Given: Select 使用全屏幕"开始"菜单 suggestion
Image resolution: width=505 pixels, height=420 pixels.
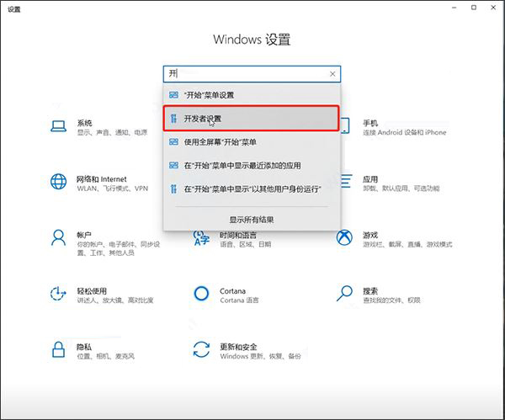Looking at the screenshot, I should click(x=252, y=142).
